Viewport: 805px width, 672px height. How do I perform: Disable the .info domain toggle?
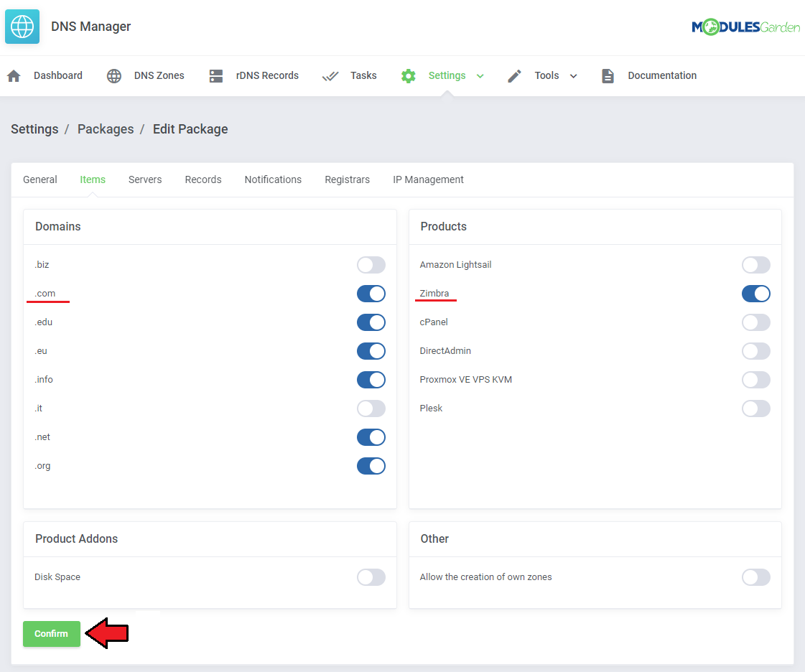[371, 380]
